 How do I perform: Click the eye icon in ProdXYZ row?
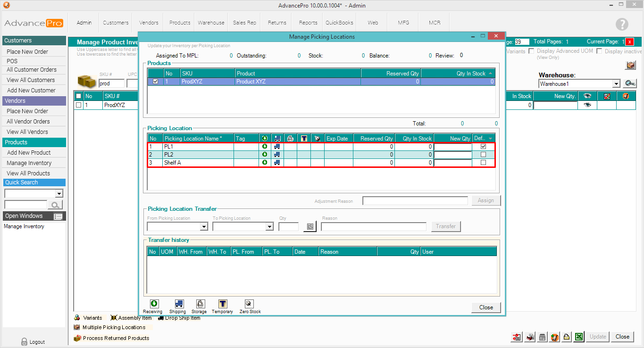587,105
